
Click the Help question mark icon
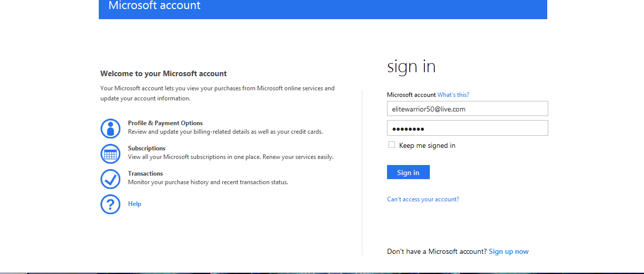(110, 204)
